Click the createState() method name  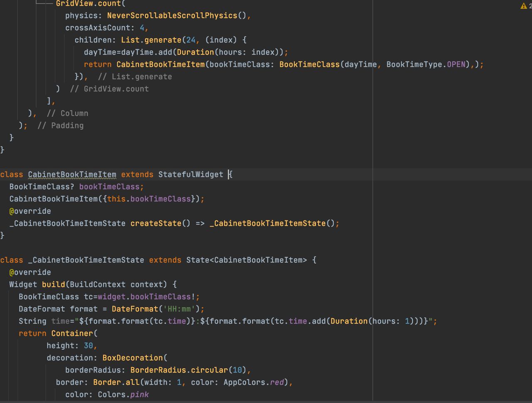(160, 223)
